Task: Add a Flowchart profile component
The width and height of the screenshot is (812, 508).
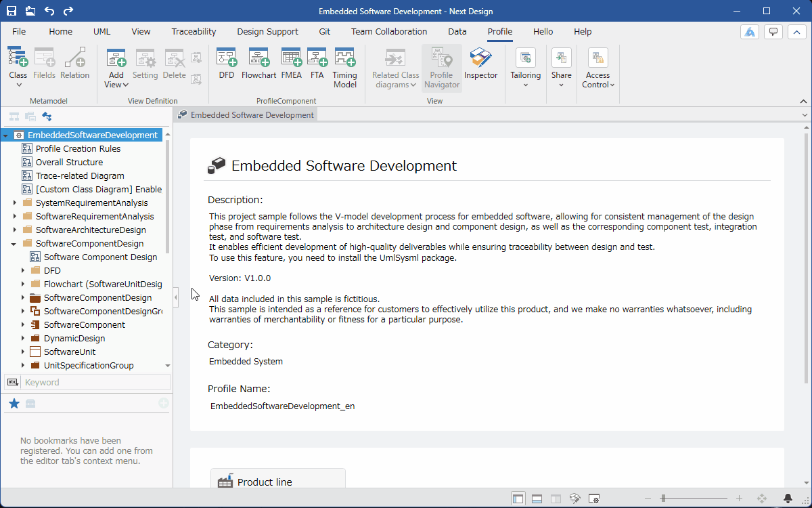Action: [259, 64]
